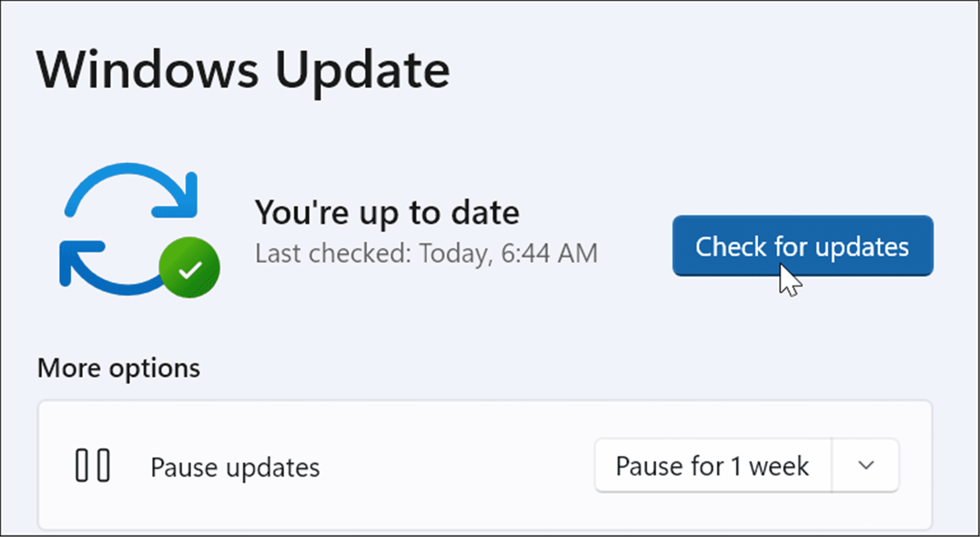This screenshot has height=537, width=980.
Task: Select the More options section header
Action: [119, 368]
